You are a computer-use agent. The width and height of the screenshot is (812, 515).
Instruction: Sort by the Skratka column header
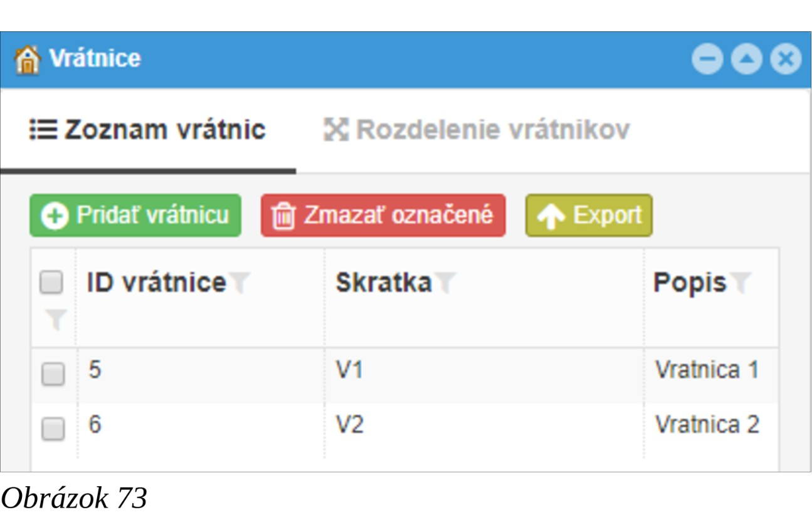(383, 283)
